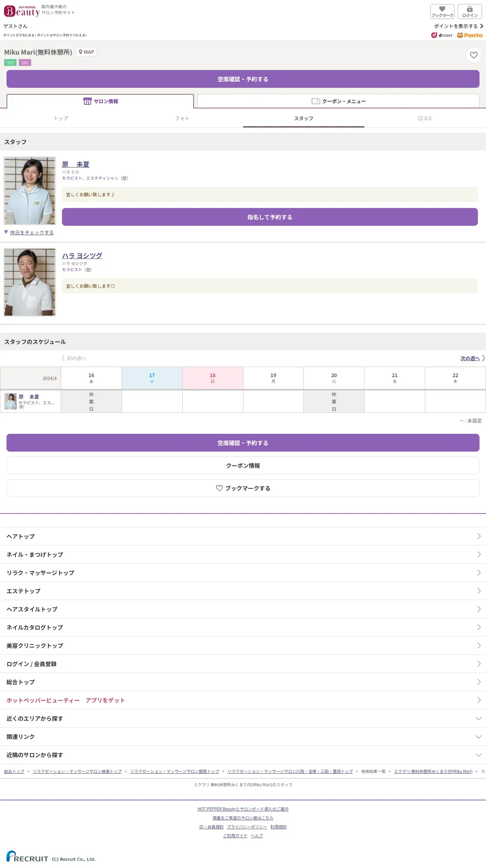Open 掲載をご希望のサロン様はこちら link

pyautogui.click(x=243, y=818)
